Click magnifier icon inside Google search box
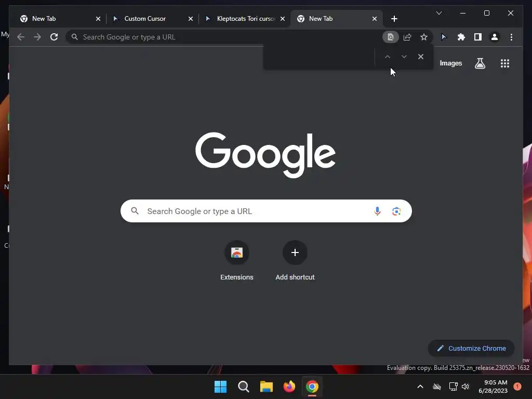The width and height of the screenshot is (532, 399). [135, 211]
